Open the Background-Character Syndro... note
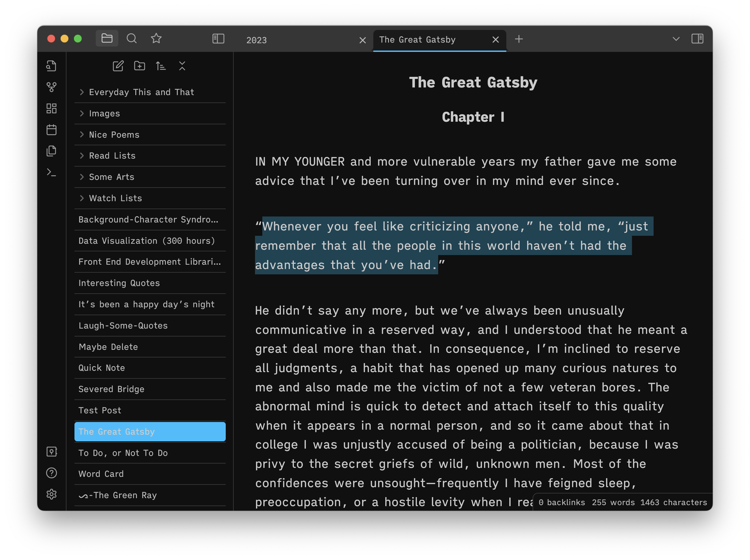The width and height of the screenshot is (750, 560). coord(150,219)
